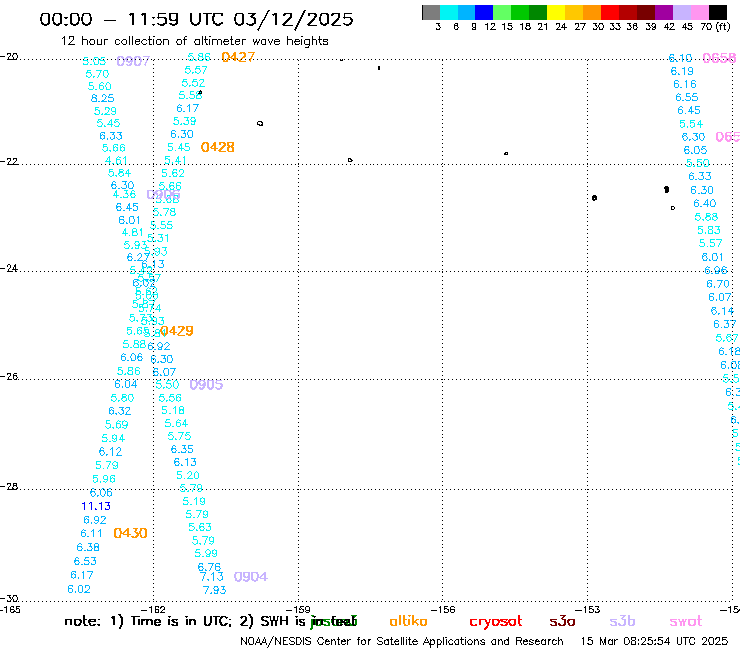740x650 pixels.
Task: Click the 6.53 wave height value
Action: pyautogui.click(x=85, y=561)
